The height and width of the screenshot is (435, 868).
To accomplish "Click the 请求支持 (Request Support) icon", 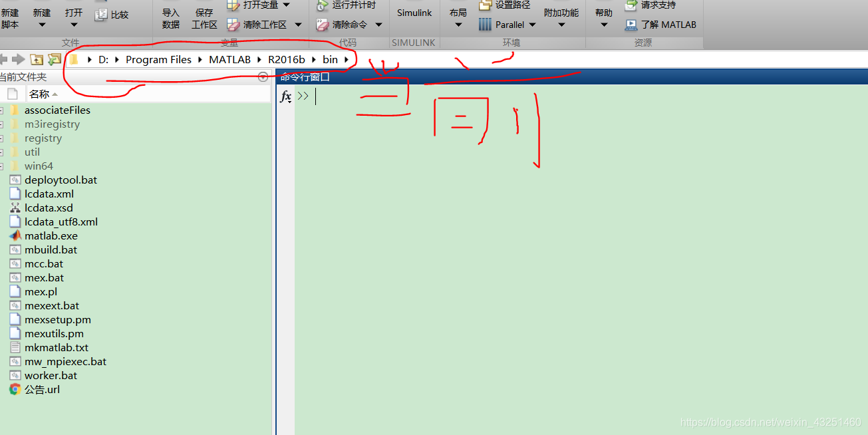I will tap(631, 5).
